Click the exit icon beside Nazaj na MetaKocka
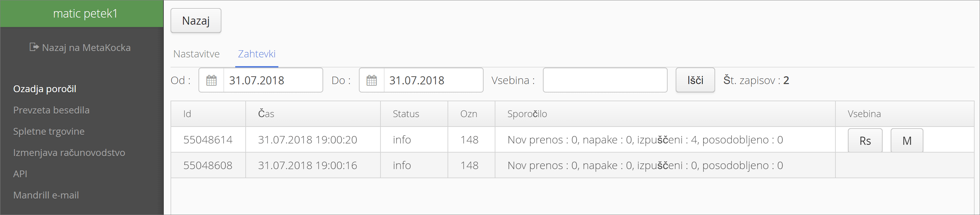 34,47
